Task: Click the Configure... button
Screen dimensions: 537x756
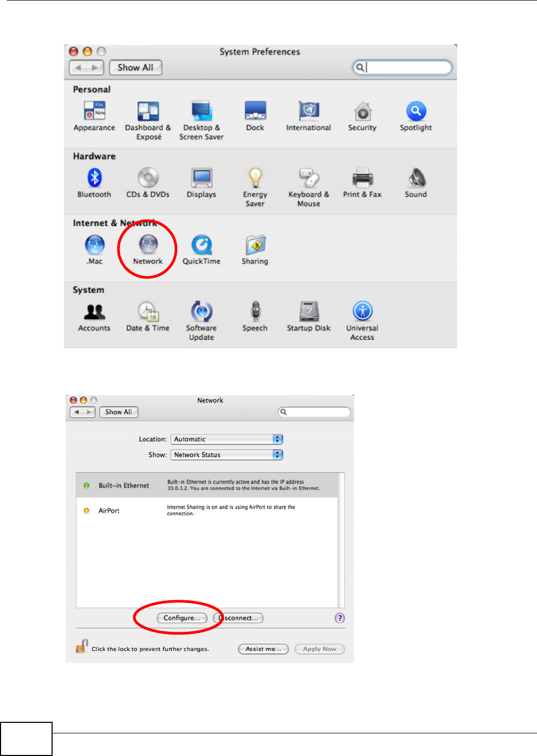Action: (182, 618)
